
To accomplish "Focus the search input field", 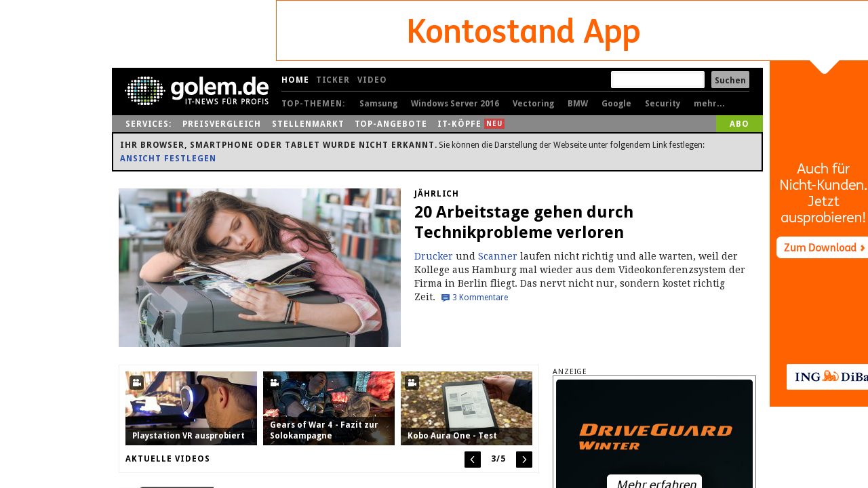I will pyautogui.click(x=658, y=80).
